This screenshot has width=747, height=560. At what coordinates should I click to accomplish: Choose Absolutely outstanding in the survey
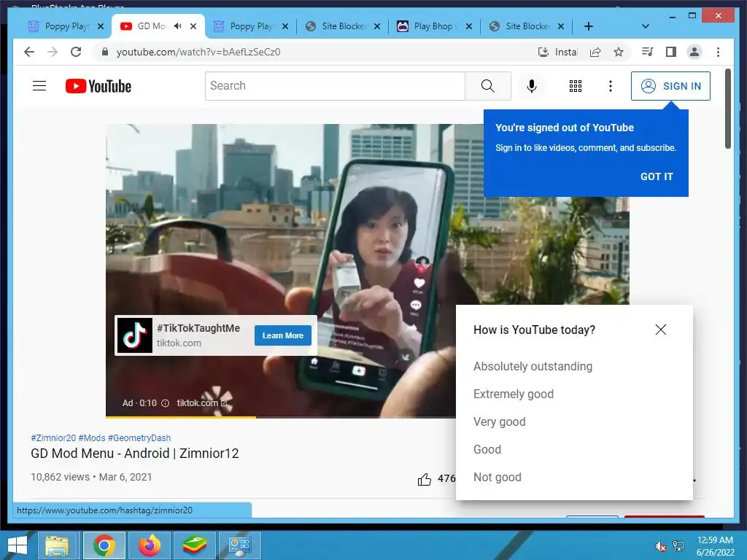[x=533, y=366]
